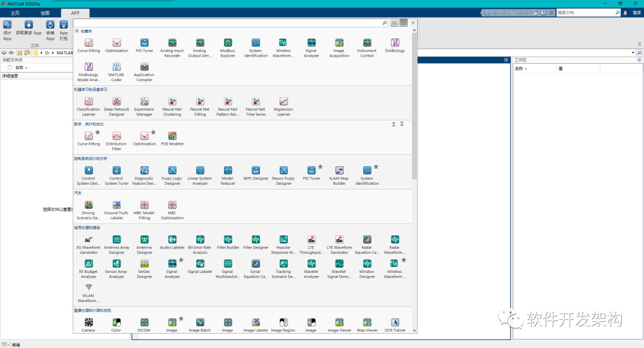644x348 pixels.
Task: Toggle favorite star beside PID Tuner in control section
Action: 320,167
